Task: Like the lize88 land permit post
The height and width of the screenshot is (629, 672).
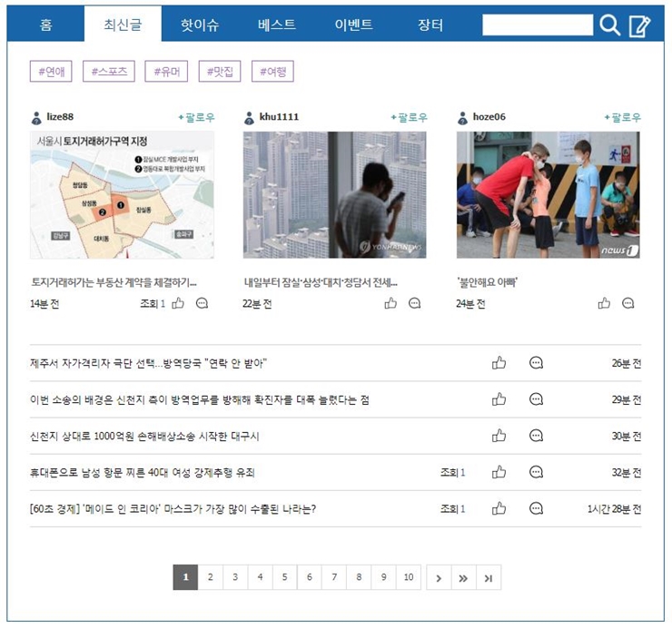Action: coord(178,303)
